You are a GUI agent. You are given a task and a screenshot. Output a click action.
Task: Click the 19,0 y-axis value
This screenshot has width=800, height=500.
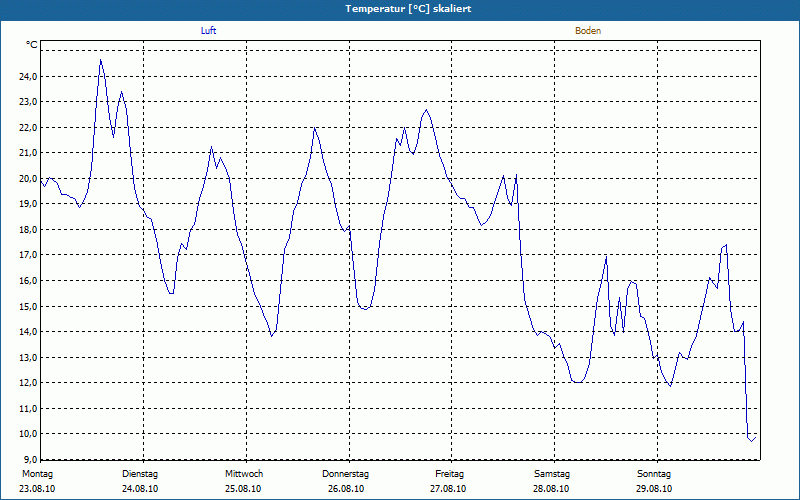(28, 204)
